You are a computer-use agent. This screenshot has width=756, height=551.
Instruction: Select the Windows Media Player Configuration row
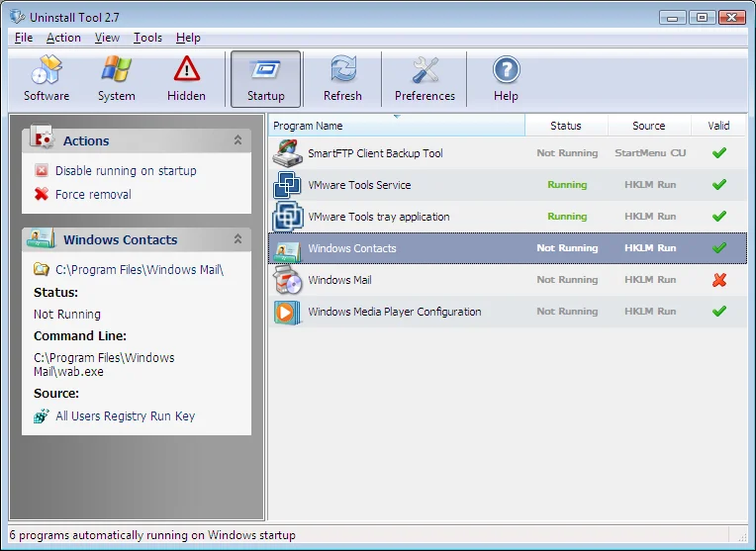click(x=394, y=312)
